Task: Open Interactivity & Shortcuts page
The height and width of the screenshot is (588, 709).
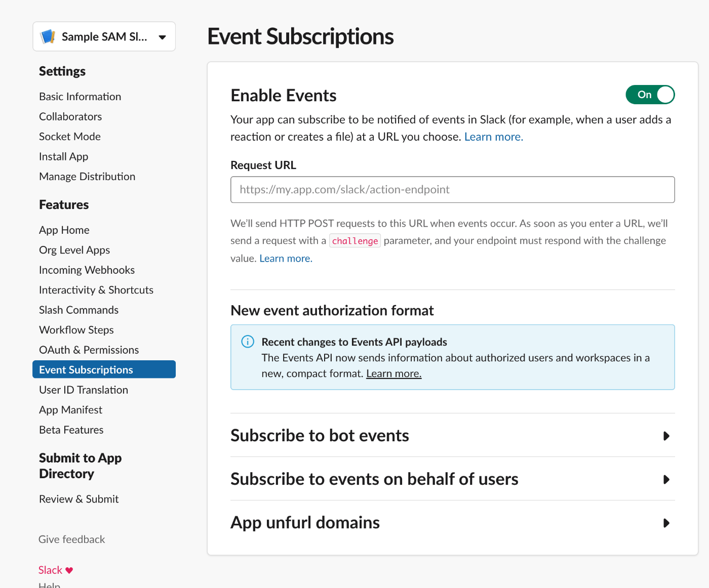Action: coord(96,290)
